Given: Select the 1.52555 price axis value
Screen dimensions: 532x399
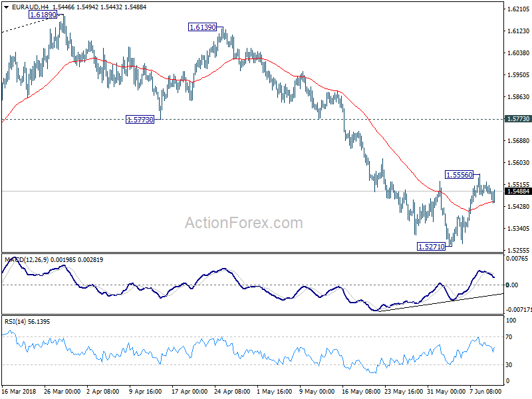Looking at the screenshot, I should 519,251.
